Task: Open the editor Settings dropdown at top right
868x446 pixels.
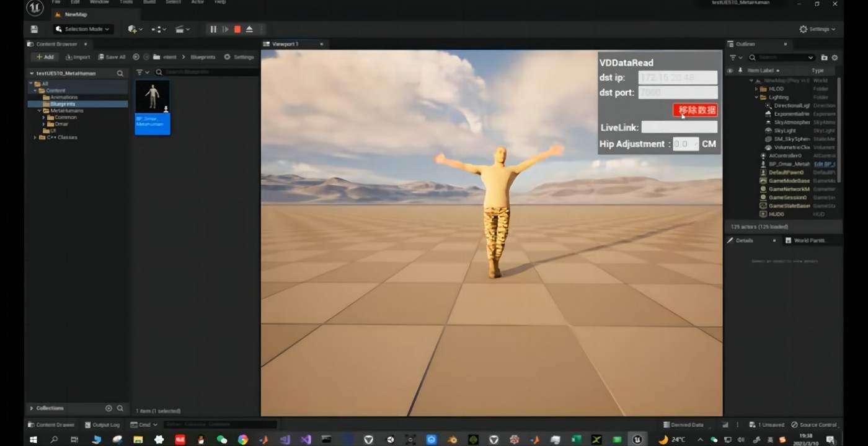Action: (x=817, y=29)
